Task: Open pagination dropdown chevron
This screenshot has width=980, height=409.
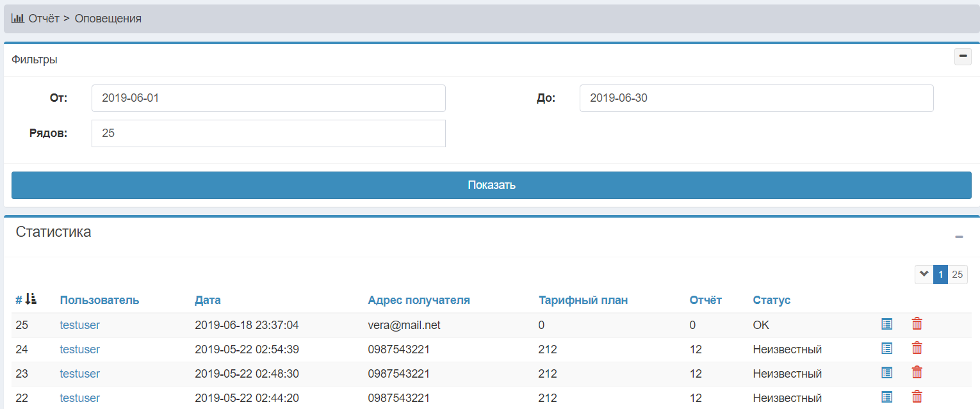Action: [924, 275]
